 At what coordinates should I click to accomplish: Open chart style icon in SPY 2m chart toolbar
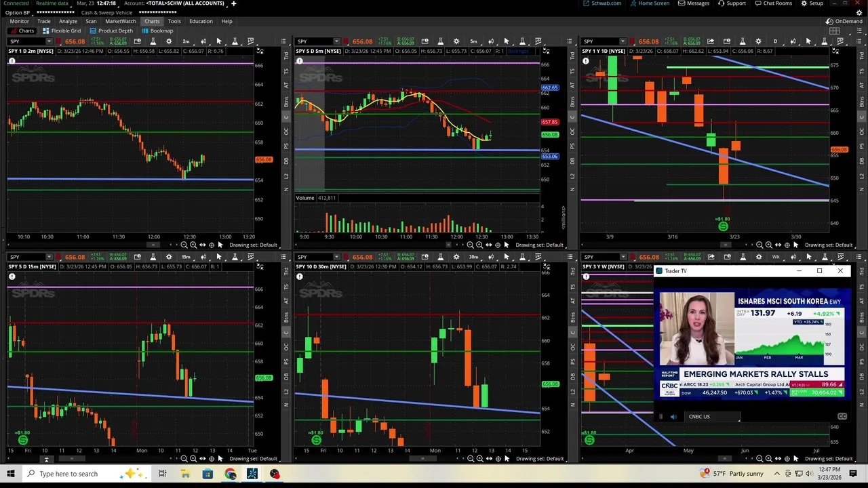202,41
